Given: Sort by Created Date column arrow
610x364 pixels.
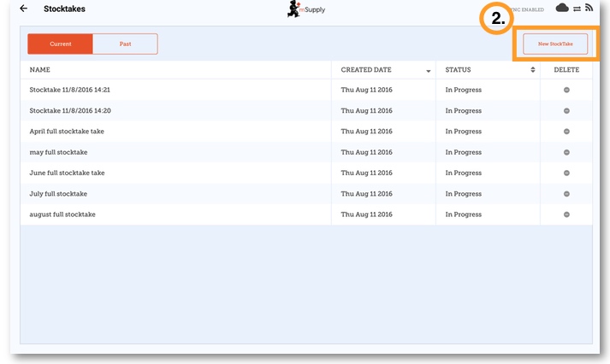Looking at the screenshot, I should point(428,71).
